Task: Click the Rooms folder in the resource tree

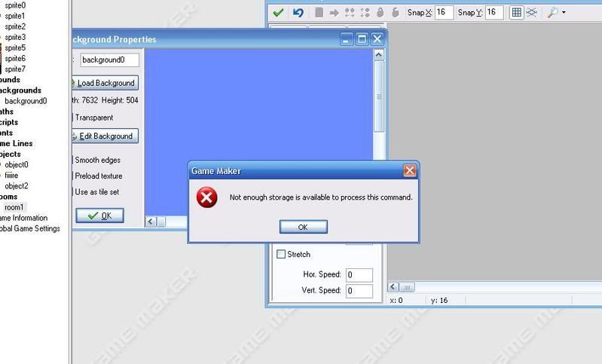Action: click(9, 197)
